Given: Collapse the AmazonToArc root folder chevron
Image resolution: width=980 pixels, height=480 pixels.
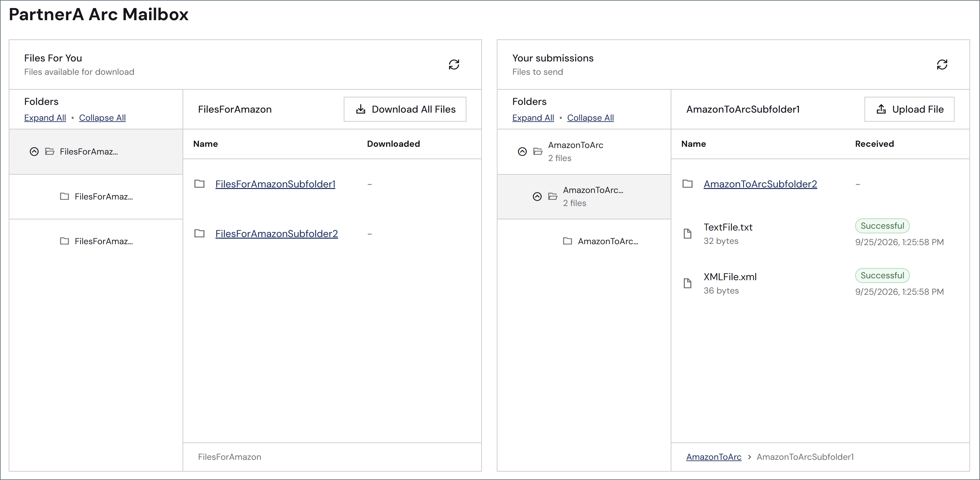Looking at the screenshot, I should [522, 152].
